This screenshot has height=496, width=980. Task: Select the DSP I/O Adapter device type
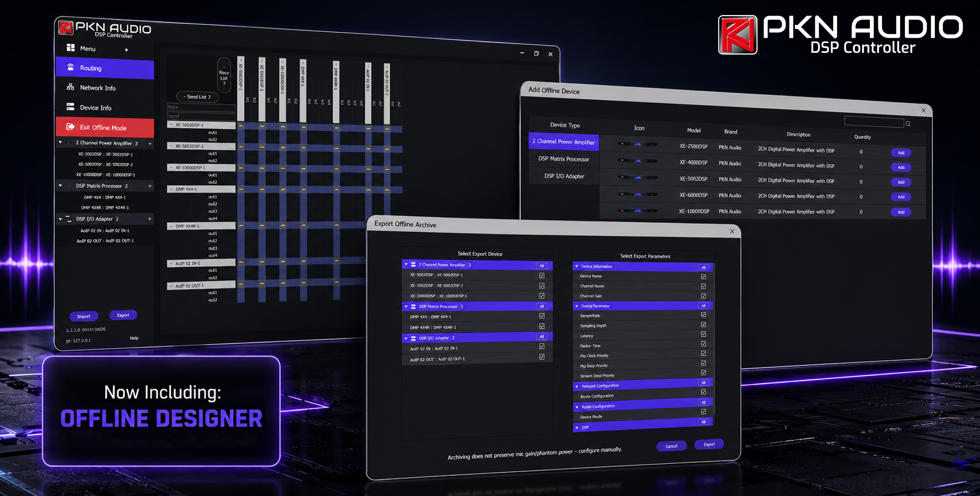(x=564, y=176)
